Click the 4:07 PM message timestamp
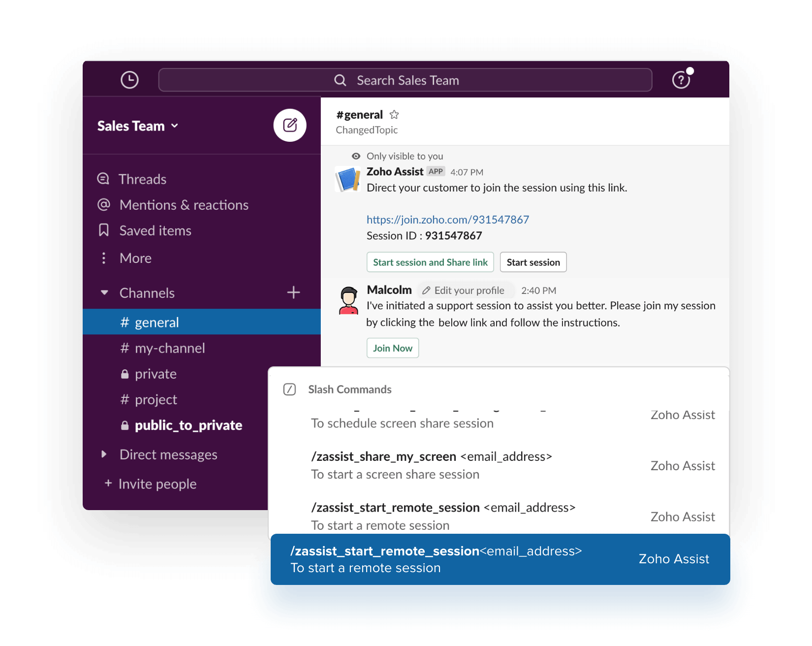The height and width of the screenshot is (646, 812). 467,172
